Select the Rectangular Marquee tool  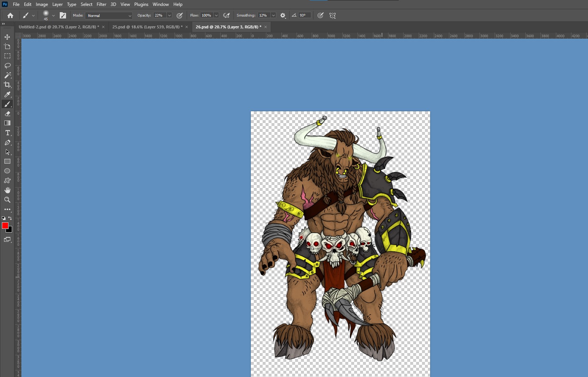point(7,56)
